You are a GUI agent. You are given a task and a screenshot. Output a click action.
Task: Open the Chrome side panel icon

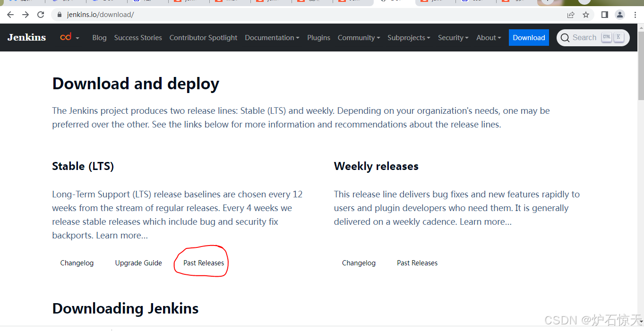click(x=604, y=15)
